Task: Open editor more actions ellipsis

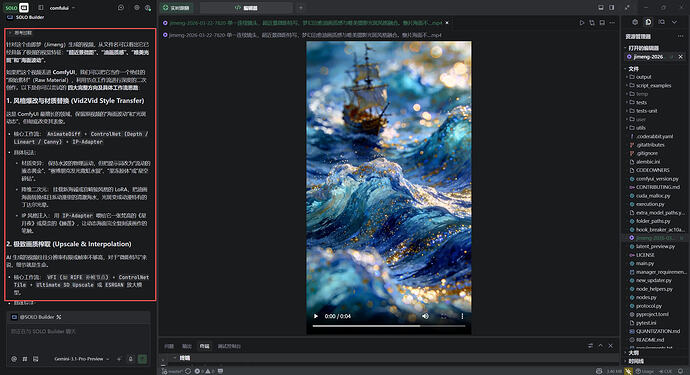Action: pyautogui.click(x=612, y=22)
